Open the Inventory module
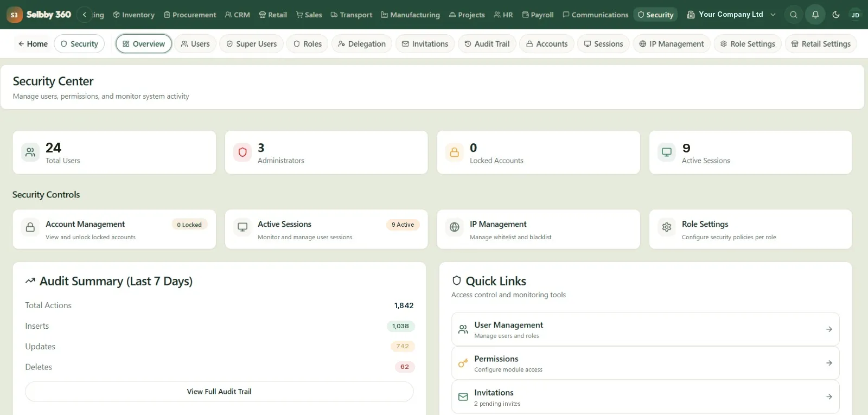This screenshot has width=868, height=415. (133, 15)
